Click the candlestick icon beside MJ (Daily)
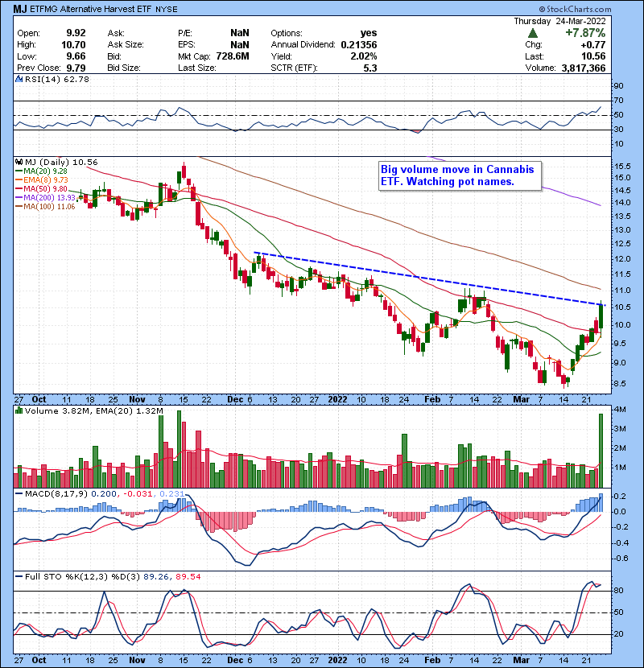644x668 pixels. point(19,162)
